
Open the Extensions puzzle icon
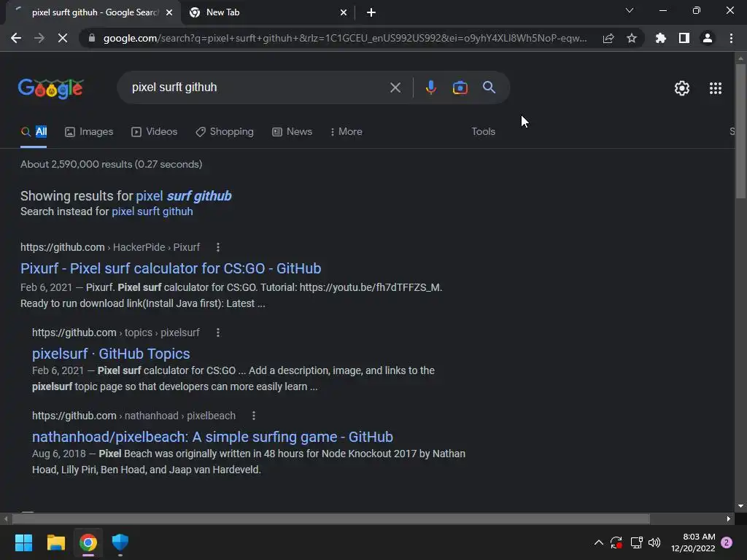coord(660,38)
